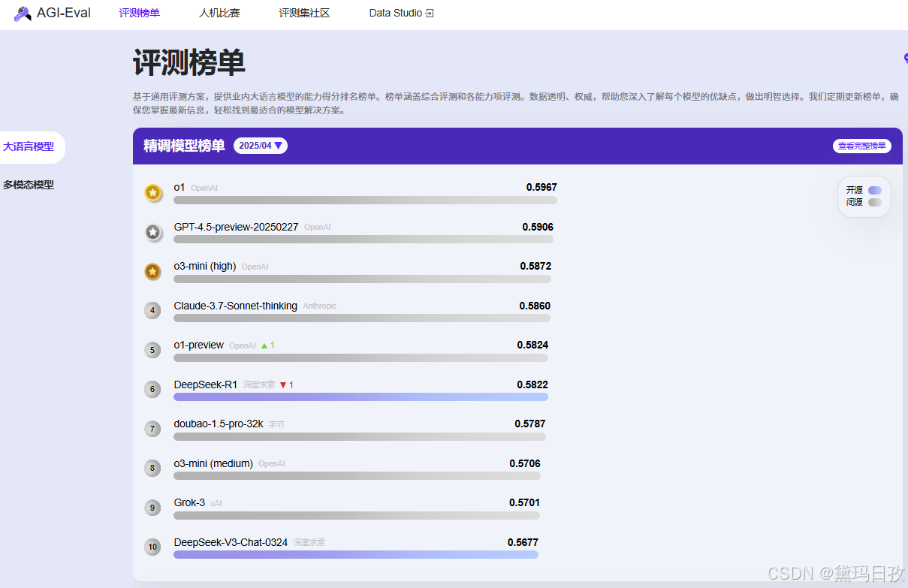
Task: Click the score 0.5967
Action: coord(541,187)
